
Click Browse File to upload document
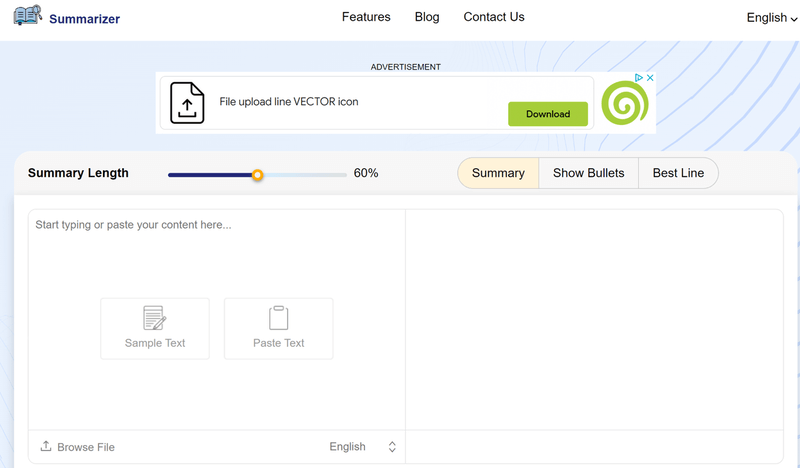[x=86, y=447]
